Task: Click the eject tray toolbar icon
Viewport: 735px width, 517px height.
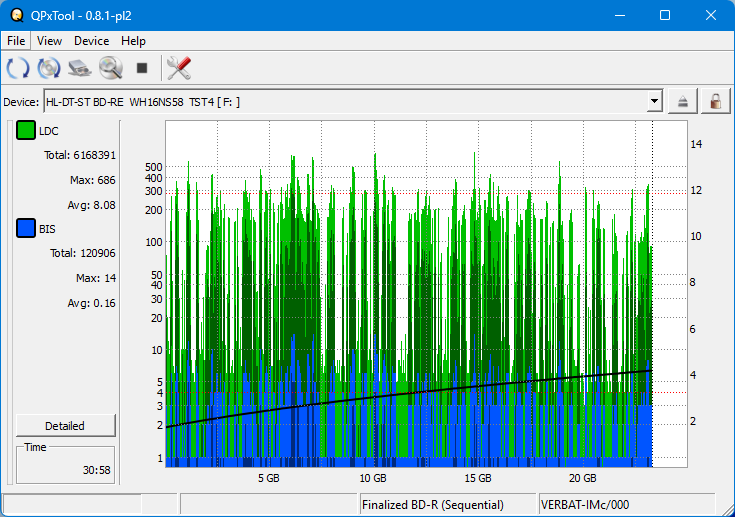Action: pyautogui.click(x=80, y=68)
